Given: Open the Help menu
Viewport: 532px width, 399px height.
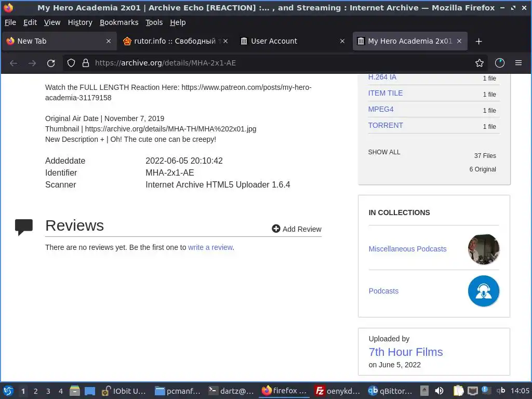Looking at the screenshot, I should 178,22.
